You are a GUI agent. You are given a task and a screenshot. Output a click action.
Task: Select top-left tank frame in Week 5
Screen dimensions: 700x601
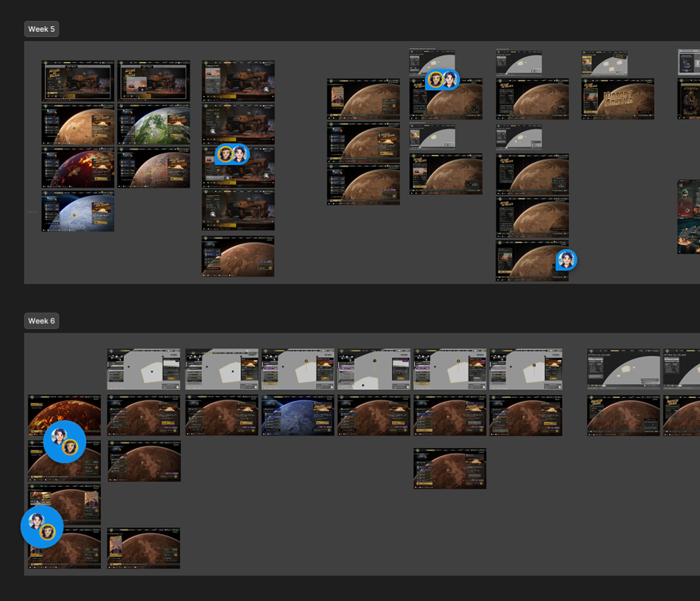coord(78,81)
